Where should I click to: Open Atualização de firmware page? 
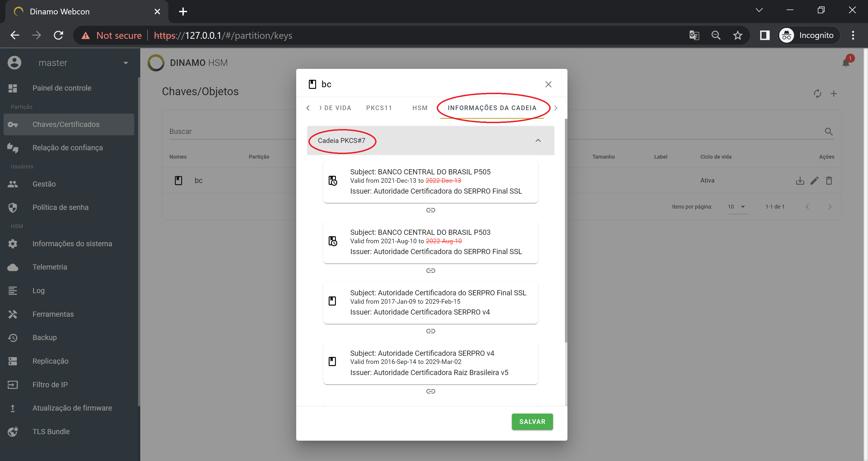69,408
